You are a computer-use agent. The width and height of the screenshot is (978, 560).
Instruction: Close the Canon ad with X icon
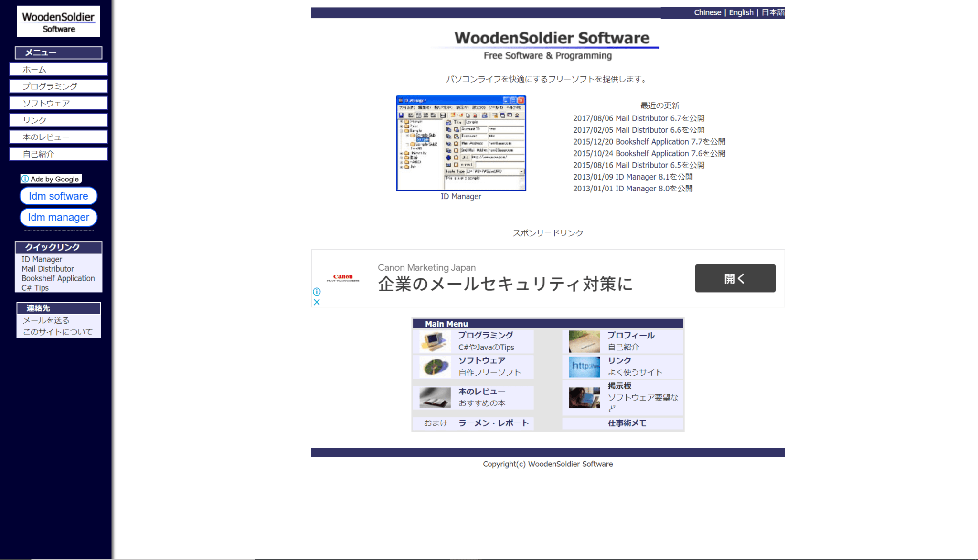coord(317,302)
